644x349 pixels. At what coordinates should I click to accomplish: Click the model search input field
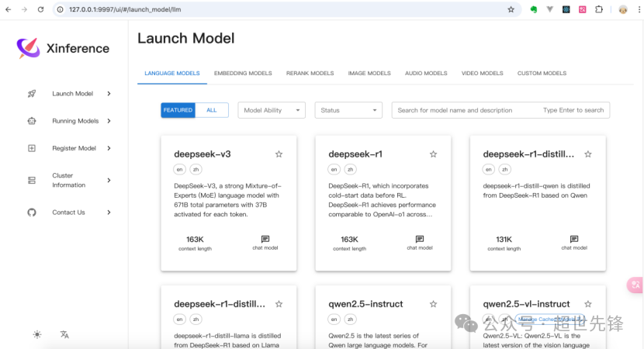tap(500, 110)
